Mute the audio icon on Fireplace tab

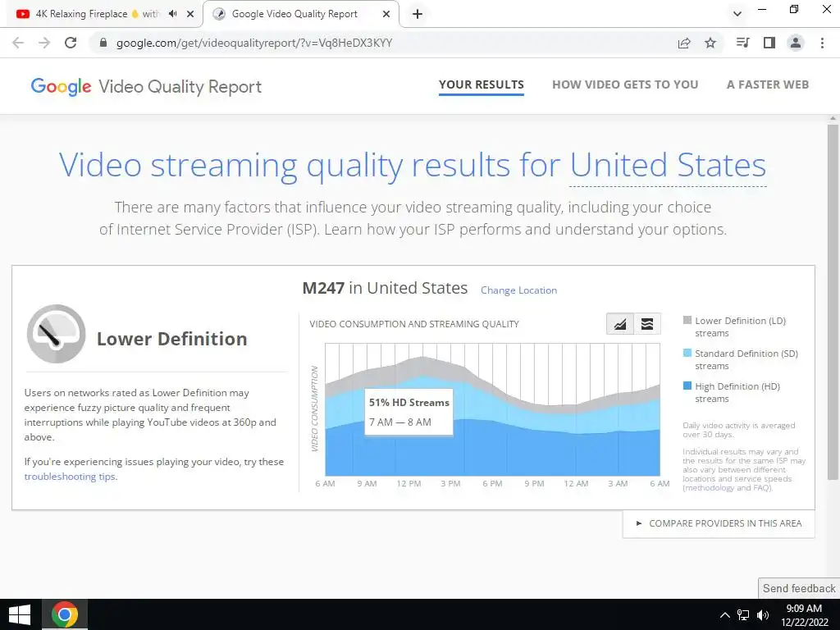coord(172,14)
